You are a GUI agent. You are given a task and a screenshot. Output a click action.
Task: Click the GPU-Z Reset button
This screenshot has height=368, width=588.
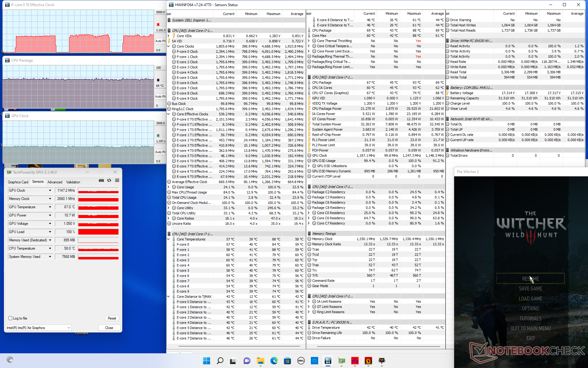pyautogui.click(x=112, y=318)
